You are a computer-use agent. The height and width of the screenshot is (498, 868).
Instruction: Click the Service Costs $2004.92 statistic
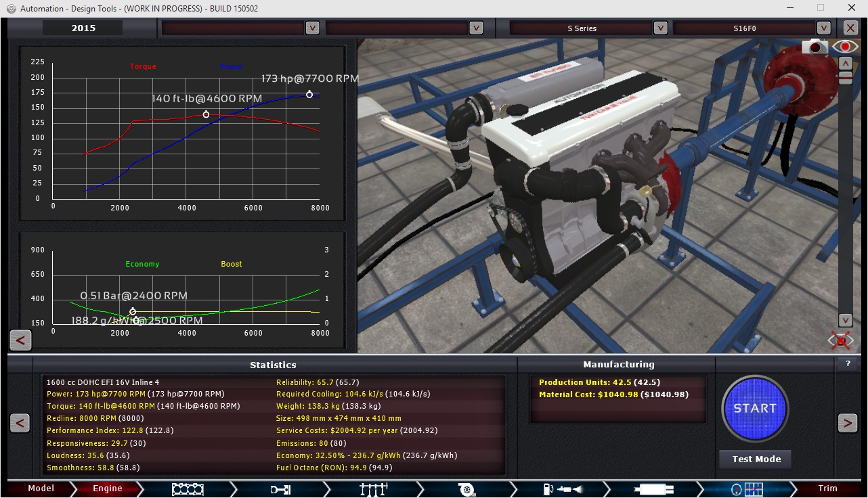pyautogui.click(x=357, y=430)
